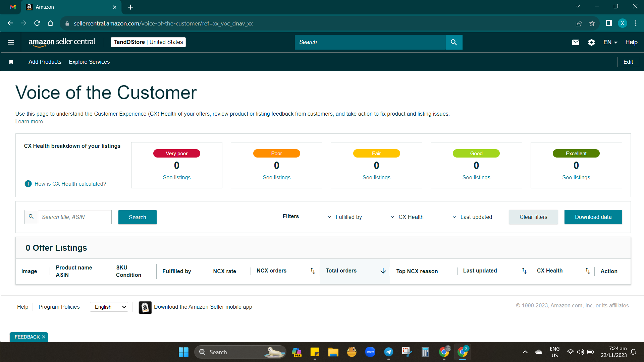The image size is (644, 362).
Task: Open Chrome profile avatar X
Action: [x=622, y=23]
